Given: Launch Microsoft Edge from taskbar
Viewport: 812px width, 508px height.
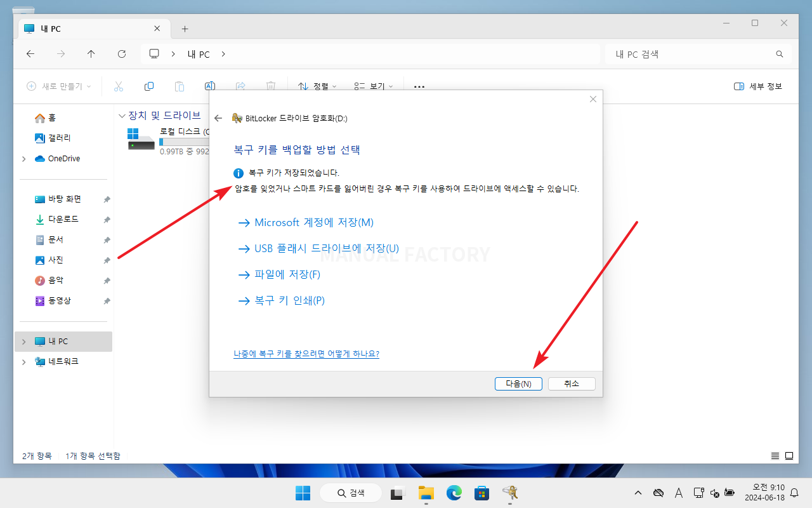Looking at the screenshot, I should [x=454, y=493].
